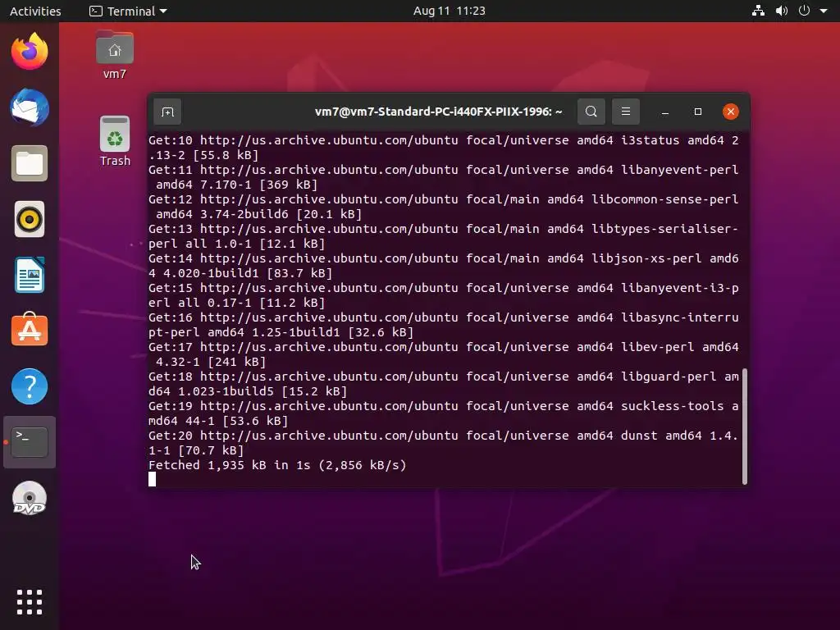Open Thunderbird mail from the dock
Image resolution: width=840 pixels, height=630 pixels.
coord(30,107)
